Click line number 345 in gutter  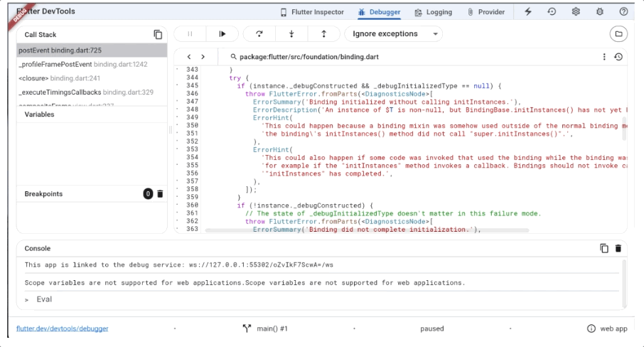[192, 85]
